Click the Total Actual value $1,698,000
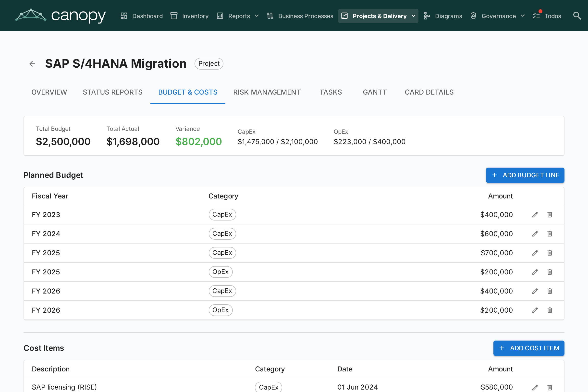588x392 pixels. click(133, 142)
